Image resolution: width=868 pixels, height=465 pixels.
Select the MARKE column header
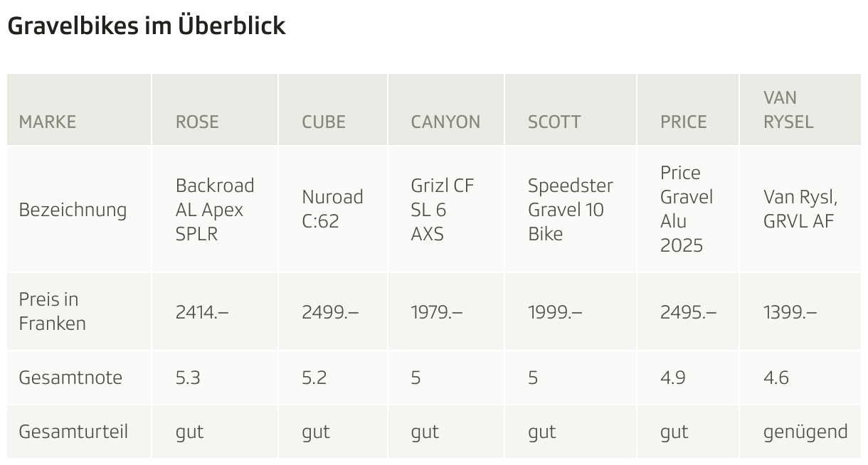(x=47, y=122)
